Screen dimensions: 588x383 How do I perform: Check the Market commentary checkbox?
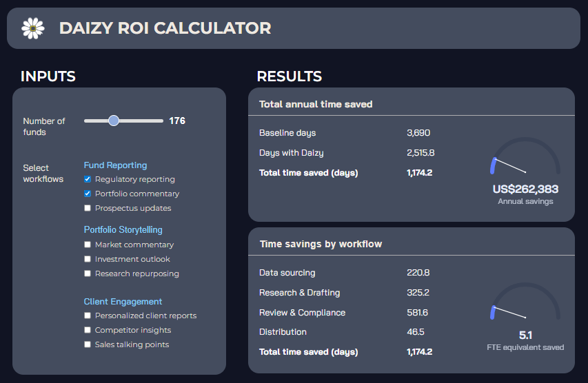click(x=88, y=245)
